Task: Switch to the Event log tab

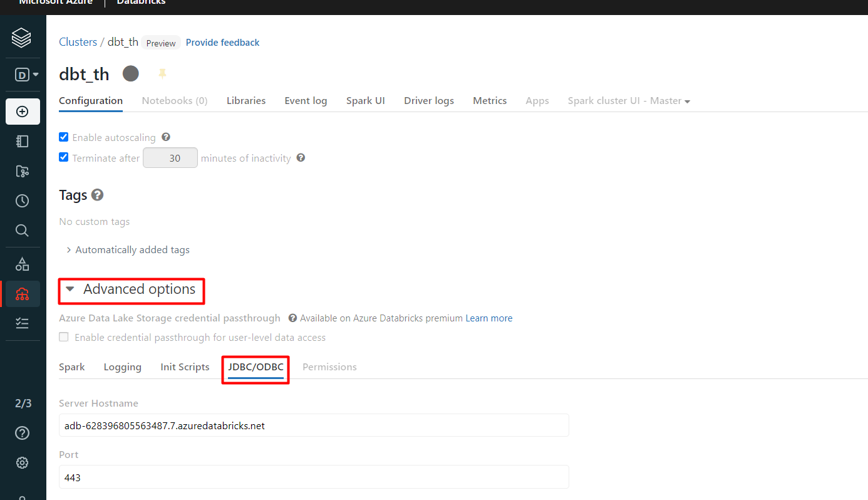Action: pyautogui.click(x=306, y=100)
